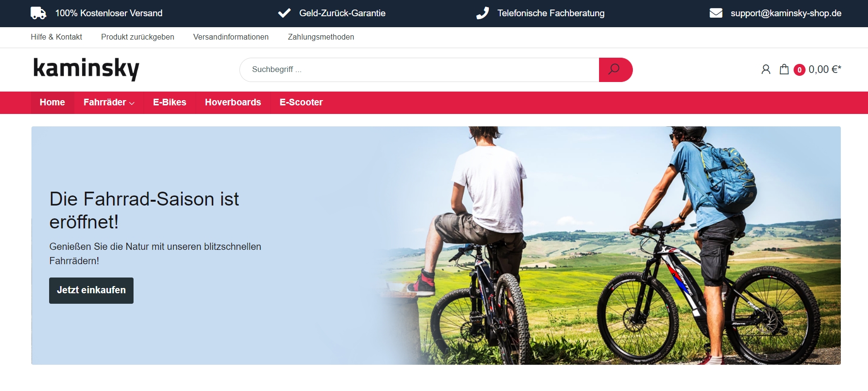
Task: Open the user account icon
Action: [x=766, y=70]
